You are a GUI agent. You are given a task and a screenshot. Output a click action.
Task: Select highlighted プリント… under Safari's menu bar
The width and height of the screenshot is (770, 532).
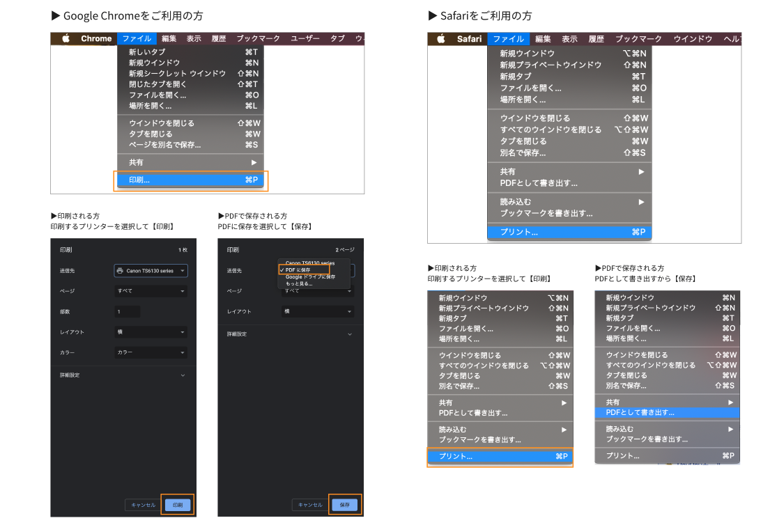569,232
